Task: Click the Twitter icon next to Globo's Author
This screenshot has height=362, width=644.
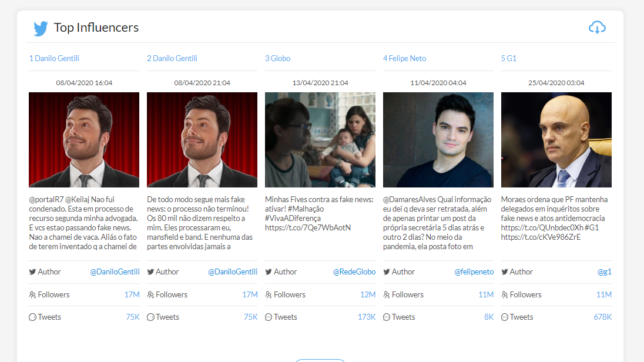Action: [268, 272]
